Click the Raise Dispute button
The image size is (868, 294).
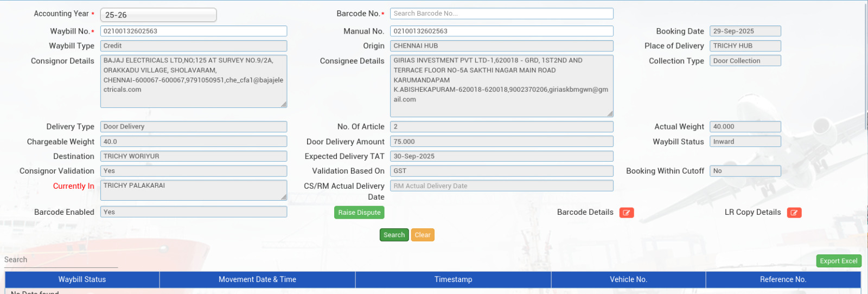pyautogui.click(x=359, y=213)
